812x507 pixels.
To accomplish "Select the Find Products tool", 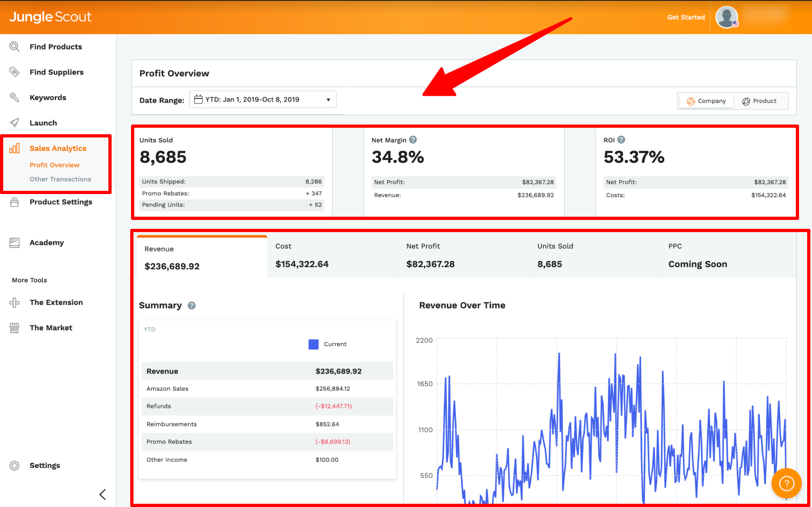I will [55, 46].
